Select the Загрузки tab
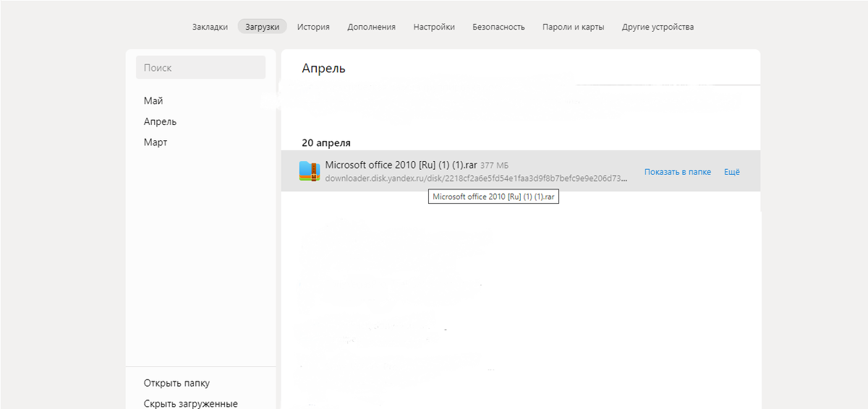The width and height of the screenshot is (868, 409). click(x=262, y=27)
